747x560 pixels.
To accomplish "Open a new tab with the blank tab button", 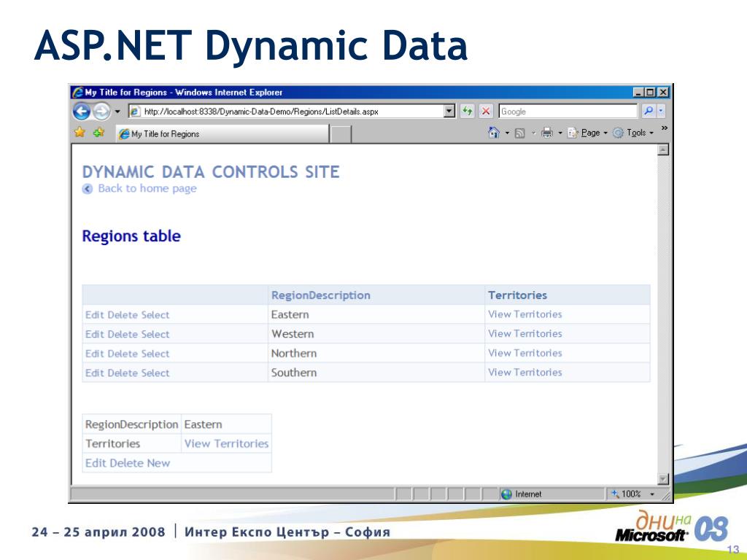I will [341, 134].
